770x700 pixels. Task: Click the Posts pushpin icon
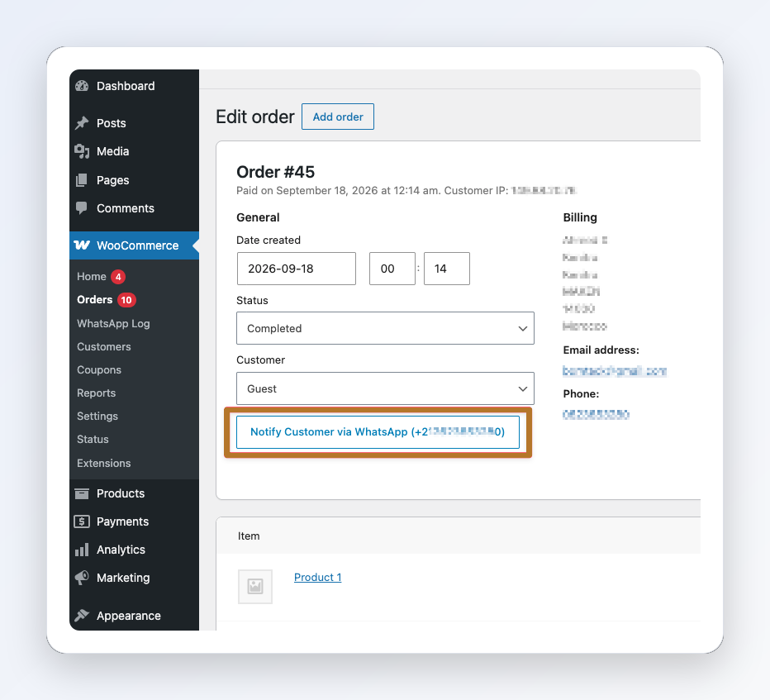click(x=82, y=123)
